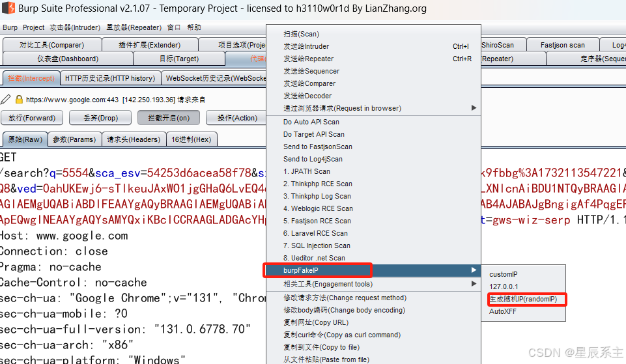626x364 pixels.
Task: Open the 定序器(Sequencer) tab
Action: 586,59
